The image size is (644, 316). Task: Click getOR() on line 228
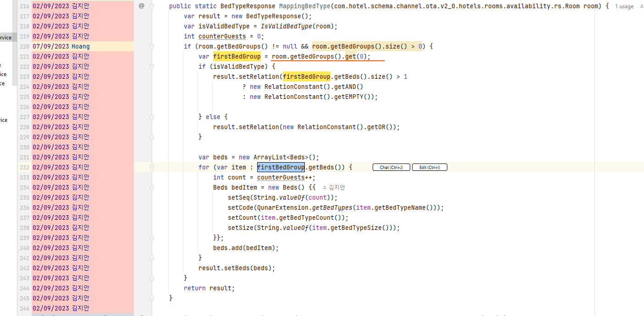[x=380, y=127]
